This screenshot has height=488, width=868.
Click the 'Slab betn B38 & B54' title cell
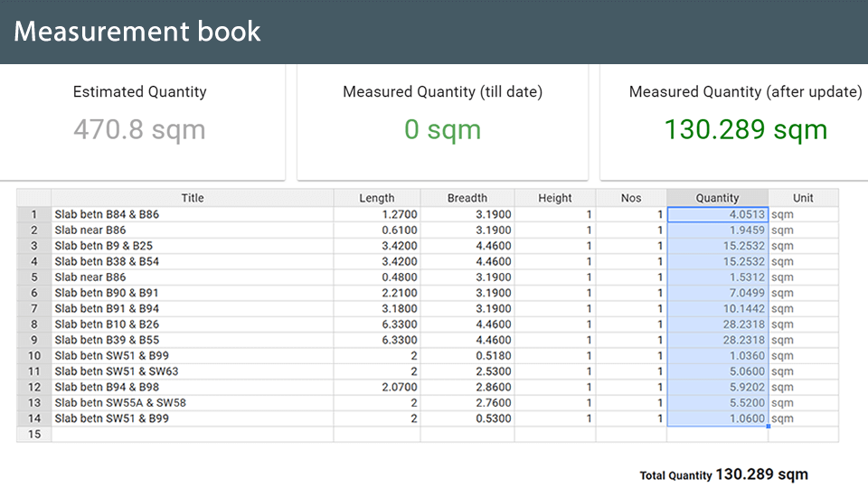click(193, 262)
